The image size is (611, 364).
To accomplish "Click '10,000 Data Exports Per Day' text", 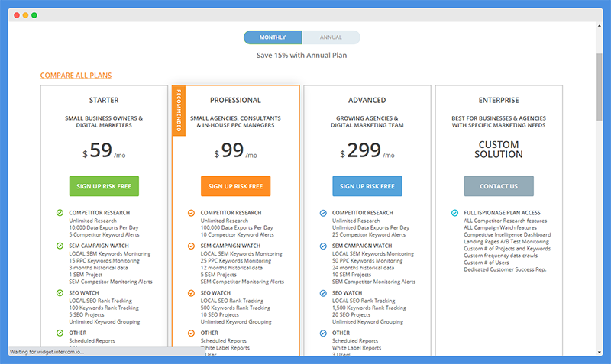I will [x=104, y=227].
